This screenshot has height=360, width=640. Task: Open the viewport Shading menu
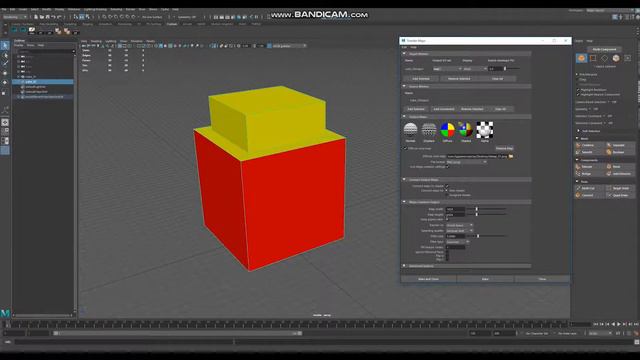click(96, 41)
